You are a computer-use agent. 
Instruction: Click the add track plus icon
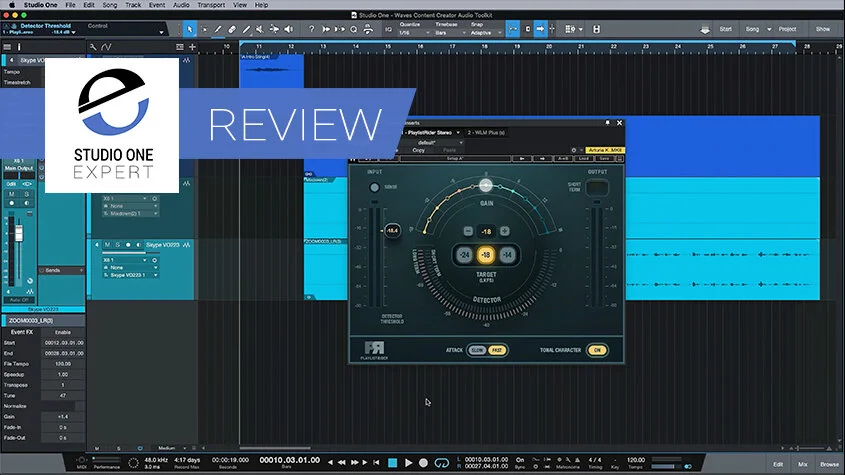[x=192, y=47]
